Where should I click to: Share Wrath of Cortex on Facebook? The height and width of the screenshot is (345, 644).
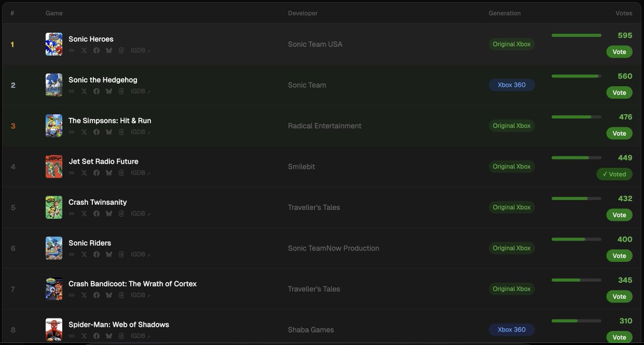97,296
